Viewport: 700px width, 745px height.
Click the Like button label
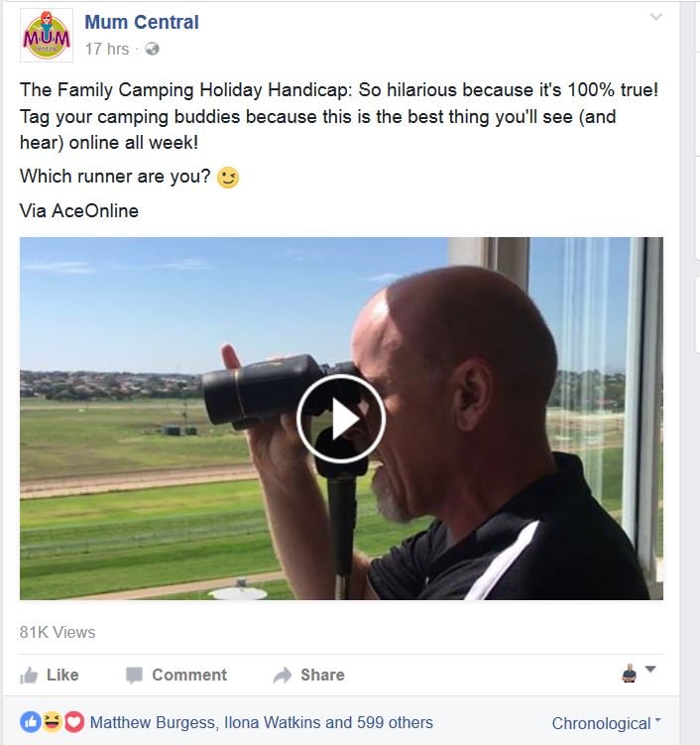[x=62, y=675]
